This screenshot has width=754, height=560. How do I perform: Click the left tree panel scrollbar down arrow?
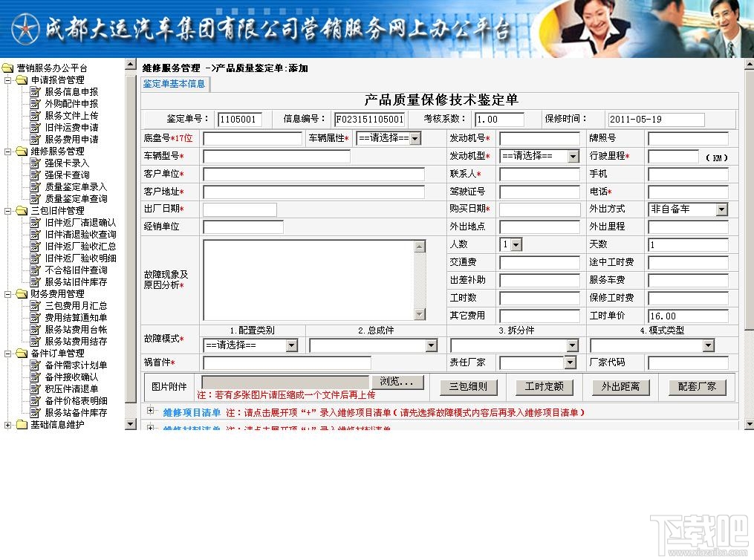pyautogui.click(x=130, y=424)
